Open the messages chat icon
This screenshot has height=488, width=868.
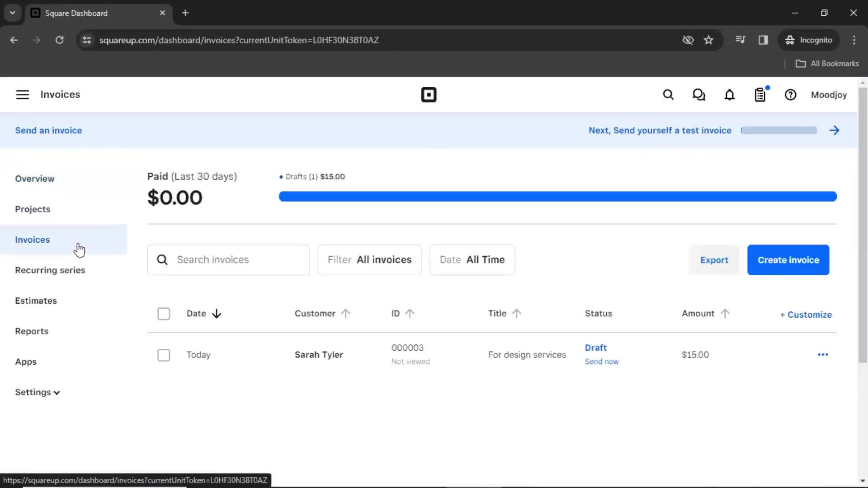tap(699, 95)
